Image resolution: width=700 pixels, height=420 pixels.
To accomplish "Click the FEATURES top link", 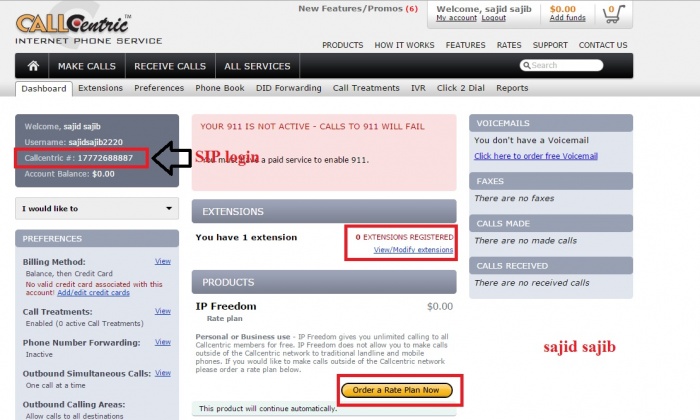I will coord(465,45).
